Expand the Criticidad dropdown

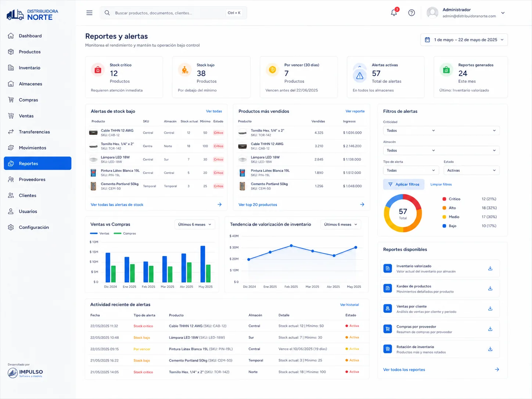tap(441, 130)
